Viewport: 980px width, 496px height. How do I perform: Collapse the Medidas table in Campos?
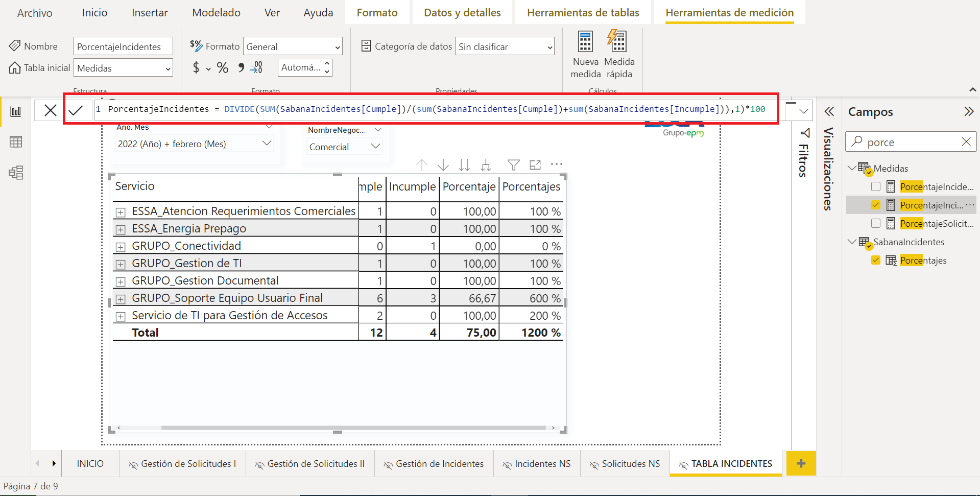tap(852, 168)
